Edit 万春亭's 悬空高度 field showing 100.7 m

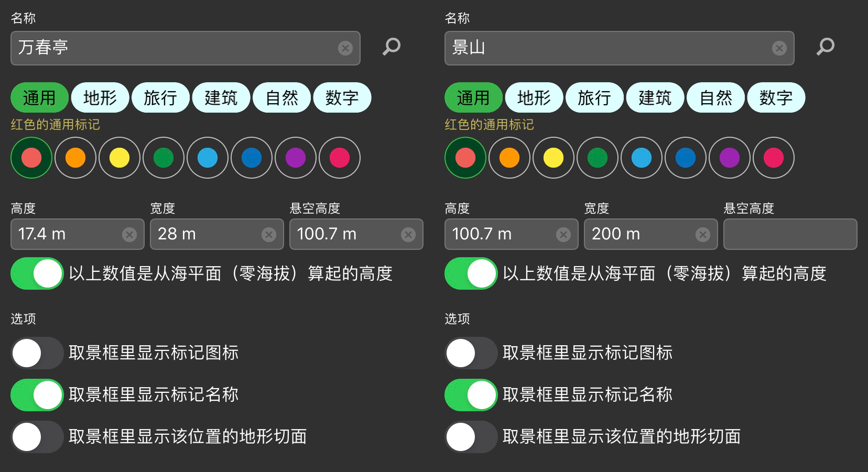pyautogui.click(x=356, y=234)
